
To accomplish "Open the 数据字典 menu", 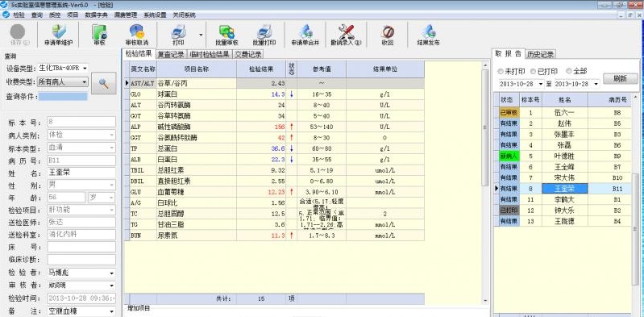I will pyautogui.click(x=96, y=15).
